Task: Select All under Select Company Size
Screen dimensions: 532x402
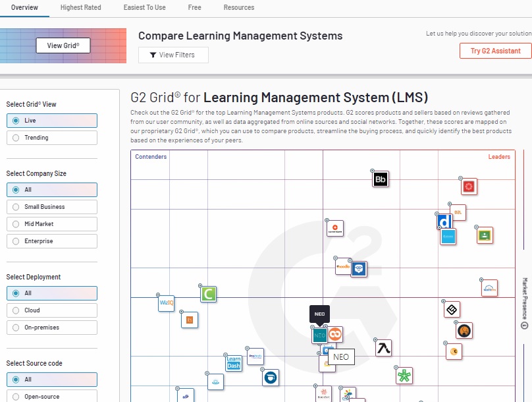Action: coord(52,190)
